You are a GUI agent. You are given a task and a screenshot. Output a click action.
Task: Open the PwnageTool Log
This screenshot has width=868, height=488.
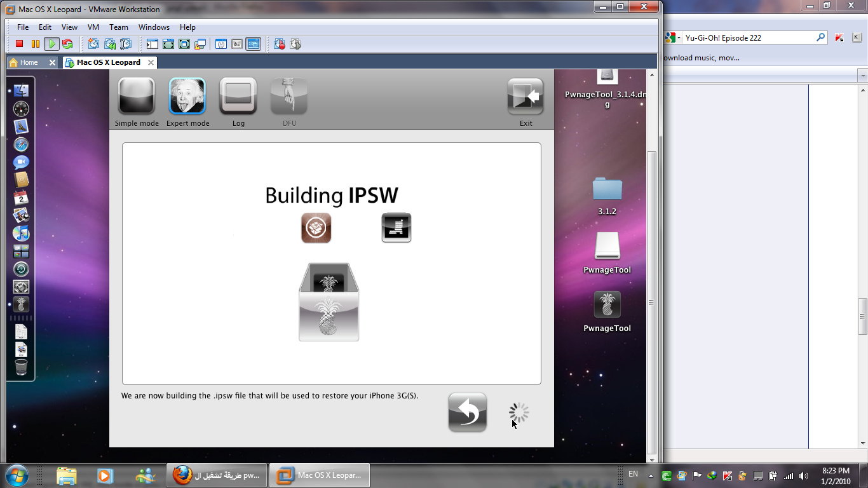point(238,97)
